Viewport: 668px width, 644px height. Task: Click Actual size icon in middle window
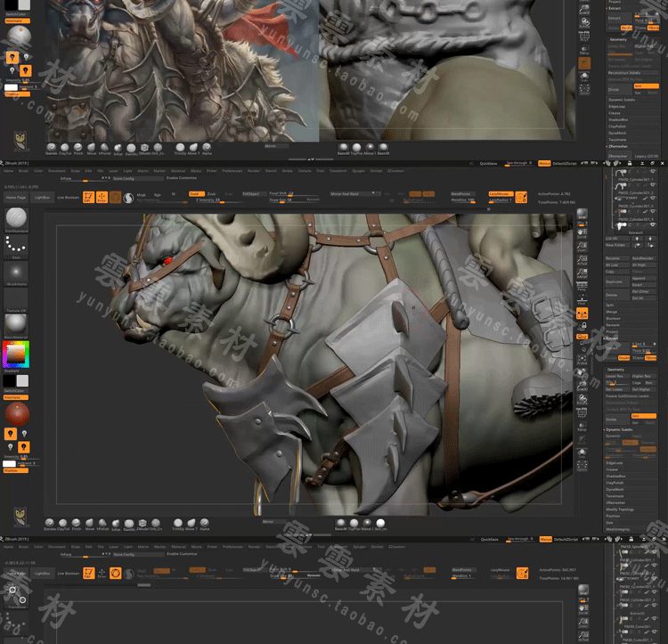(x=582, y=260)
